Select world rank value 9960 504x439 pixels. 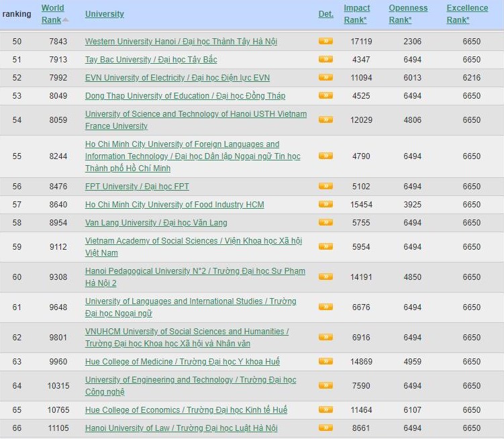(58, 362)
